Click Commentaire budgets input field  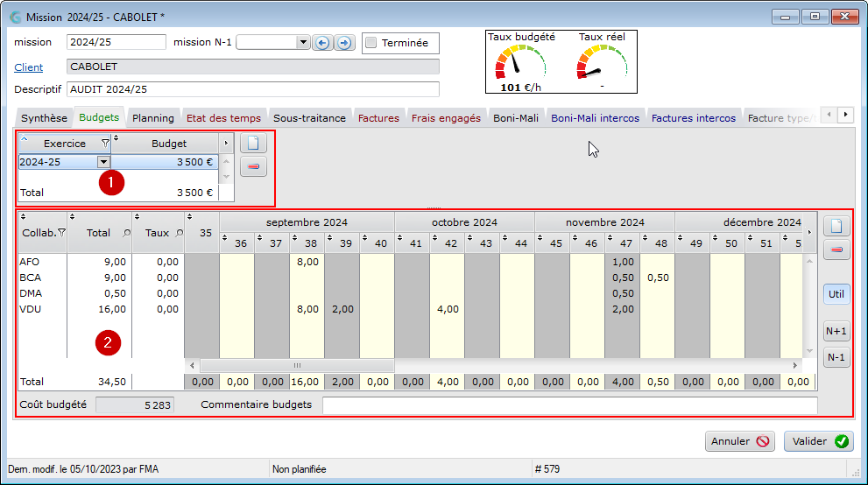pos(570,404)
